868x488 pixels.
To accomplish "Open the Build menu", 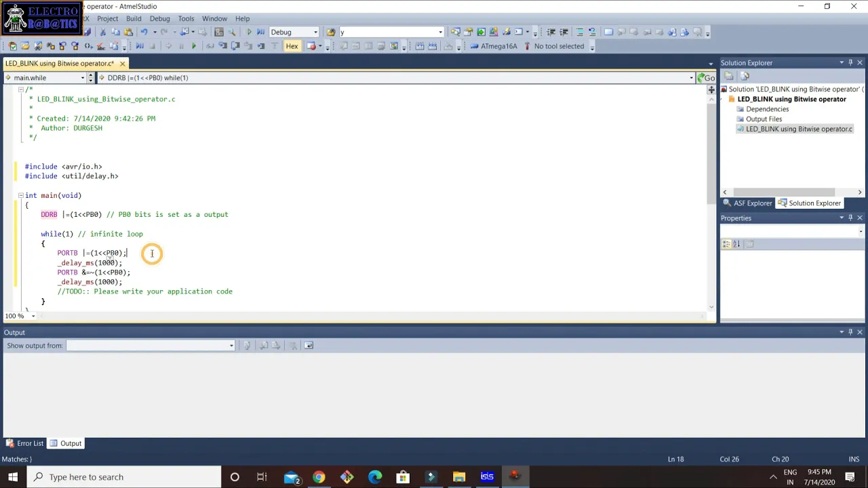I will point(134,18).
